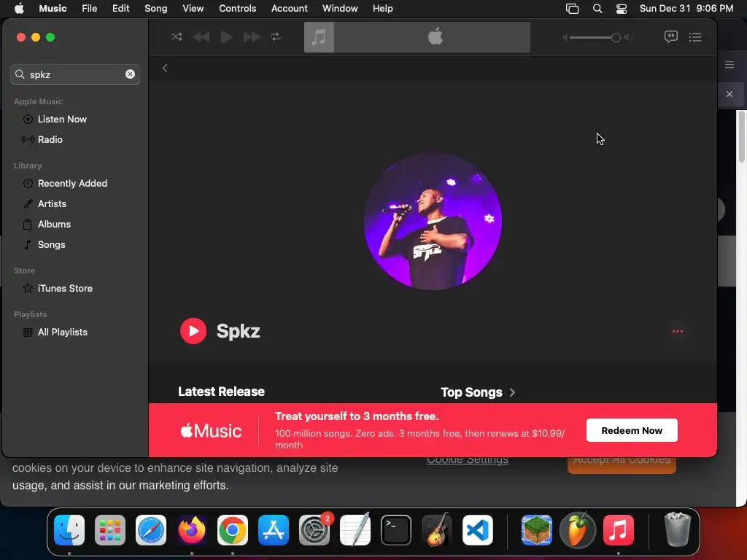Toggle the repeat button
This screenshot has height=560, width=747.
click(x=276, y=36)
